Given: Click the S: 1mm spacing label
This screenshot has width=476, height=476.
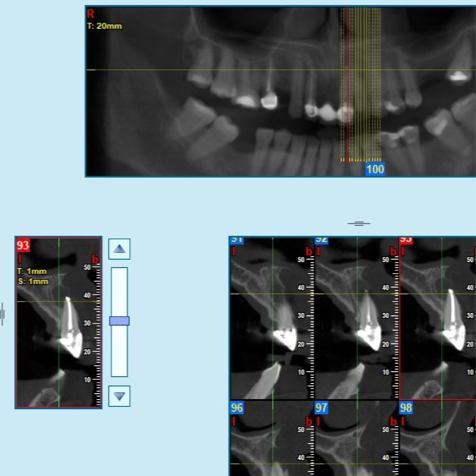Looking at the screenshot, I should [x=33, y=281].
